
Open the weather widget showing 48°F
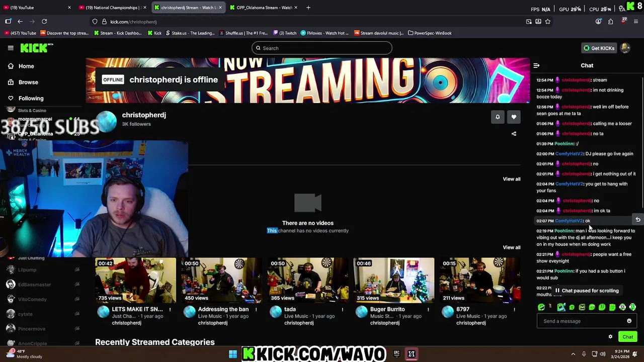tap(25, 354)
